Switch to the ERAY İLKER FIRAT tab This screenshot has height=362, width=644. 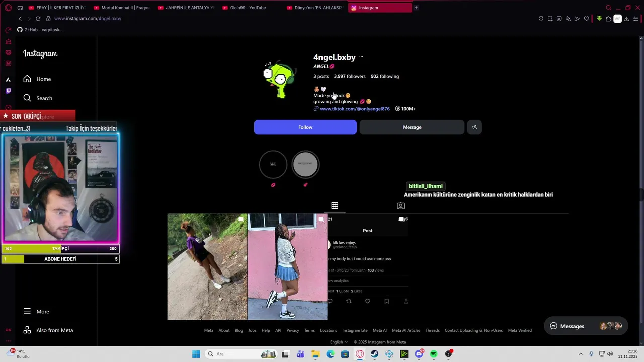57,8
